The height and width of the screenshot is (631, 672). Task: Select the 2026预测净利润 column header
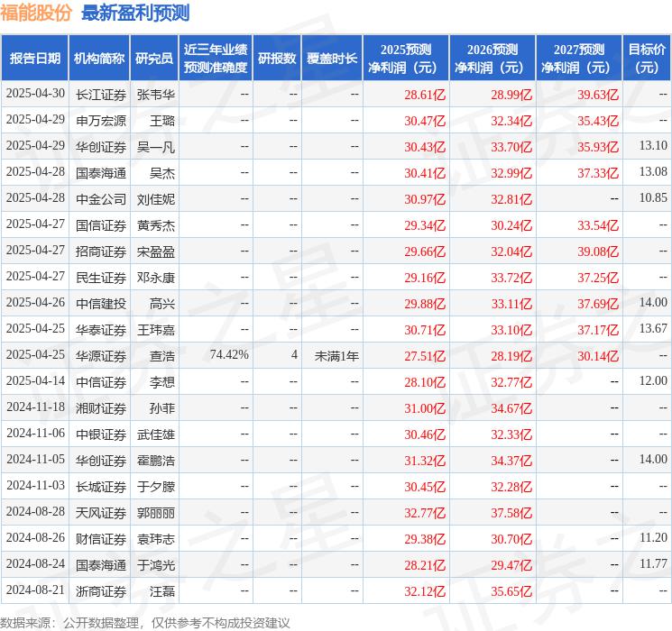point(492,58)
